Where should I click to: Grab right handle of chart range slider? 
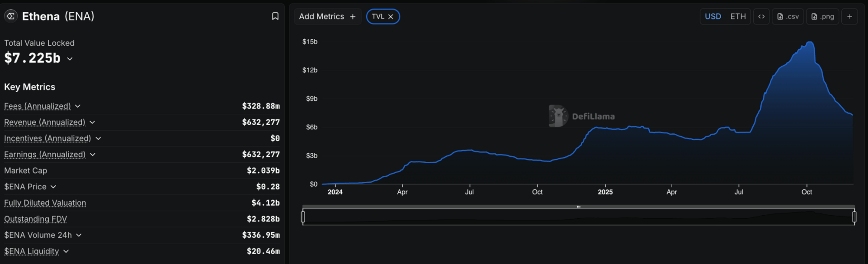coord(854,217)
